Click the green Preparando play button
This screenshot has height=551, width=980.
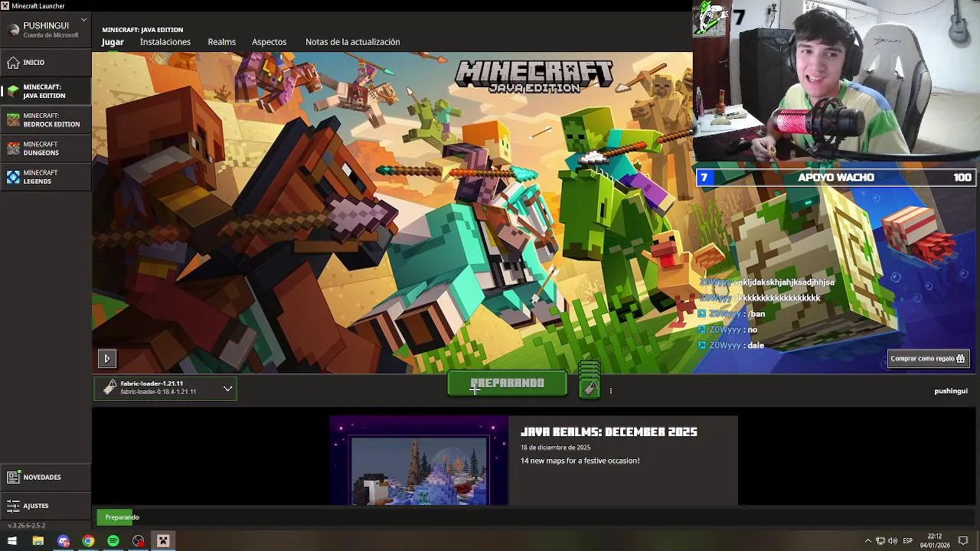pyautogui.click(x=507, y=383)
